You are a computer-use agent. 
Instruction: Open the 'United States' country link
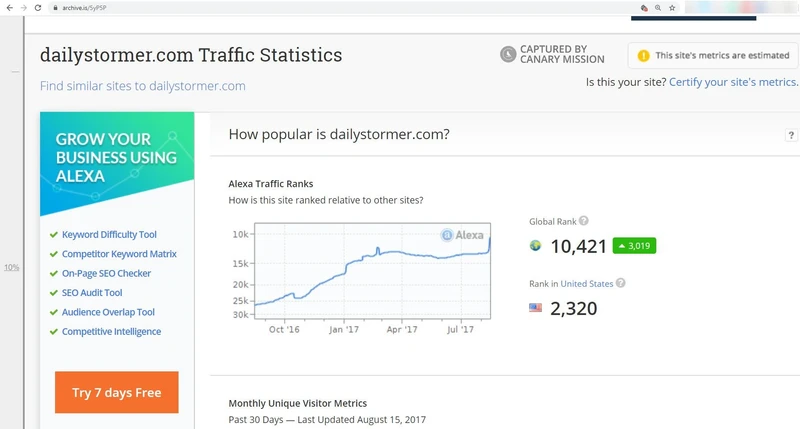[587, 284]
